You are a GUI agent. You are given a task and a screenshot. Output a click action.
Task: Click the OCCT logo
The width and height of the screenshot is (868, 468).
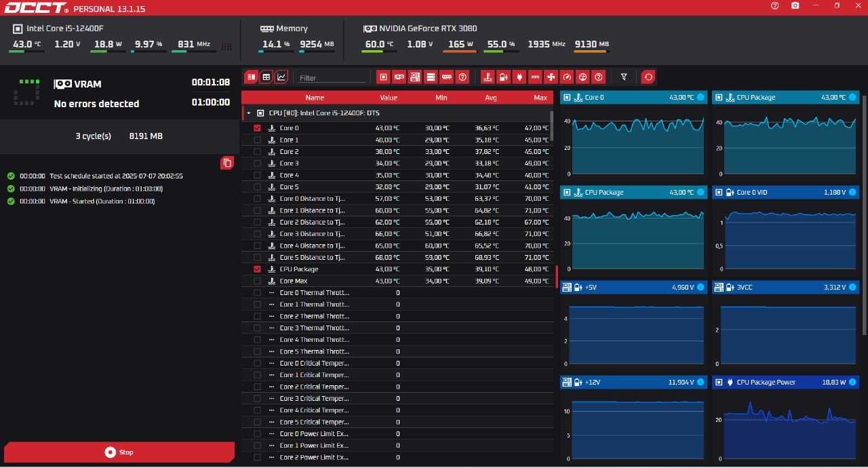[36, 9]
